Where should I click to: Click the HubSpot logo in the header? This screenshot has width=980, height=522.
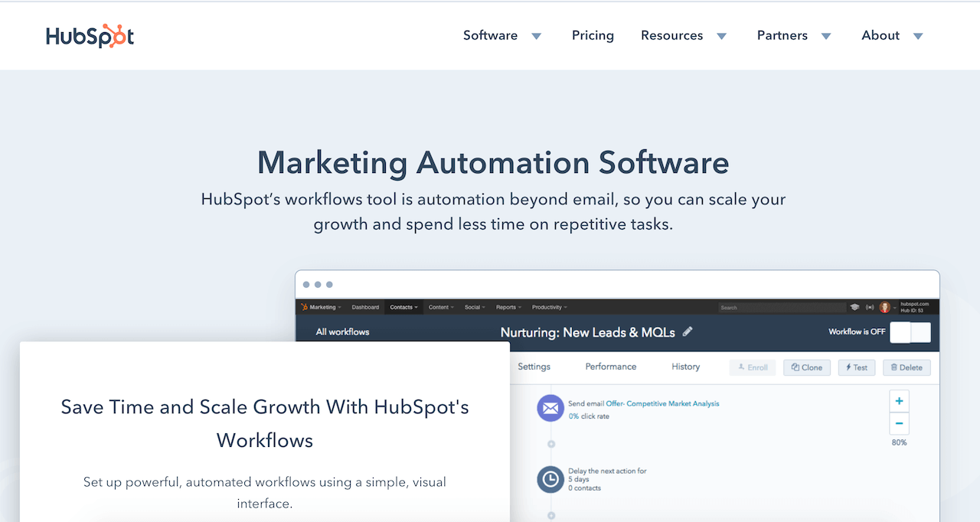90,36
